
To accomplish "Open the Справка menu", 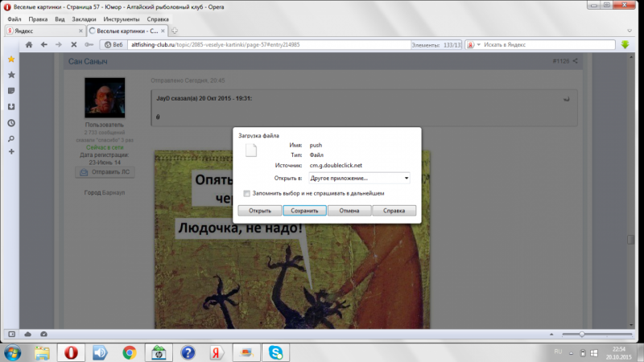I will [x=158, y=19].
